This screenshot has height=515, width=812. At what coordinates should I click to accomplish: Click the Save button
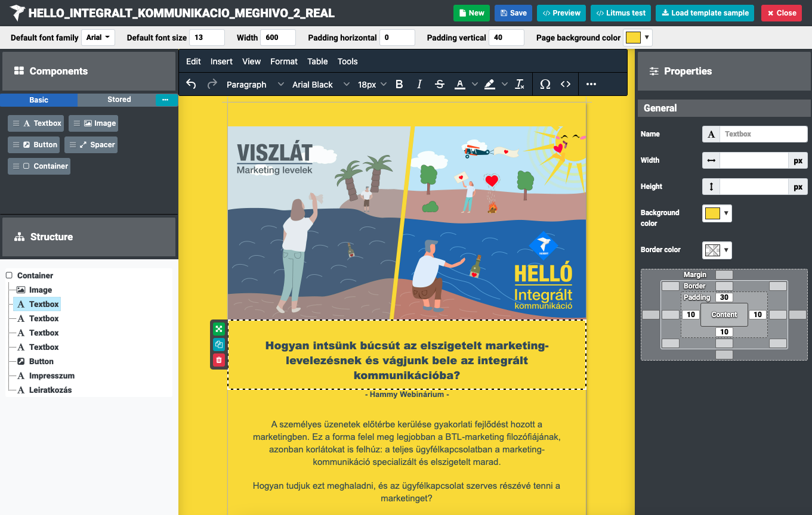[513, 13]
